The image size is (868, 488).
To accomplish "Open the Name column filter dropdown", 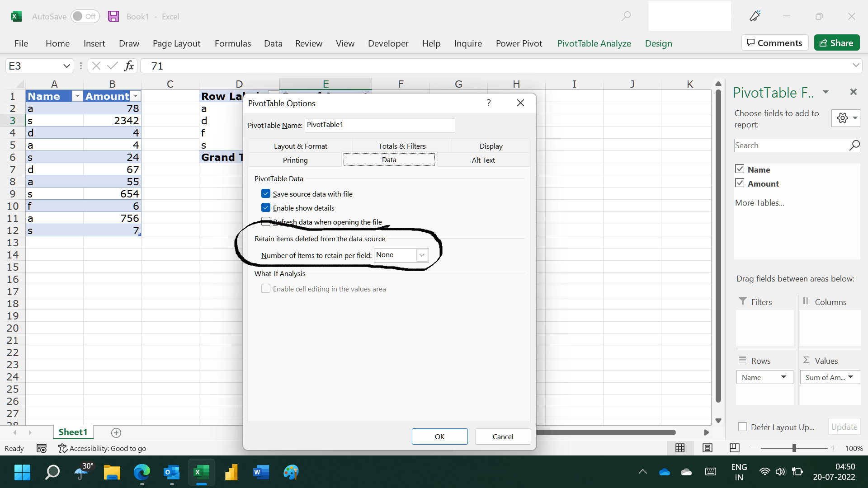I will coord(77,96).
